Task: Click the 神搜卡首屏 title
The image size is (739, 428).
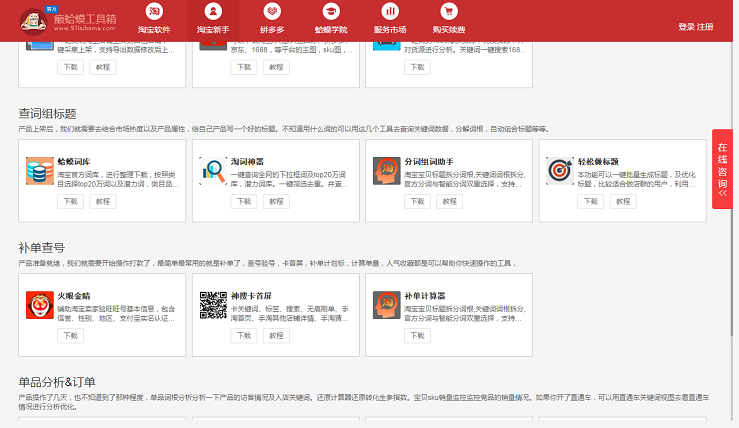Action: [251, 296]
